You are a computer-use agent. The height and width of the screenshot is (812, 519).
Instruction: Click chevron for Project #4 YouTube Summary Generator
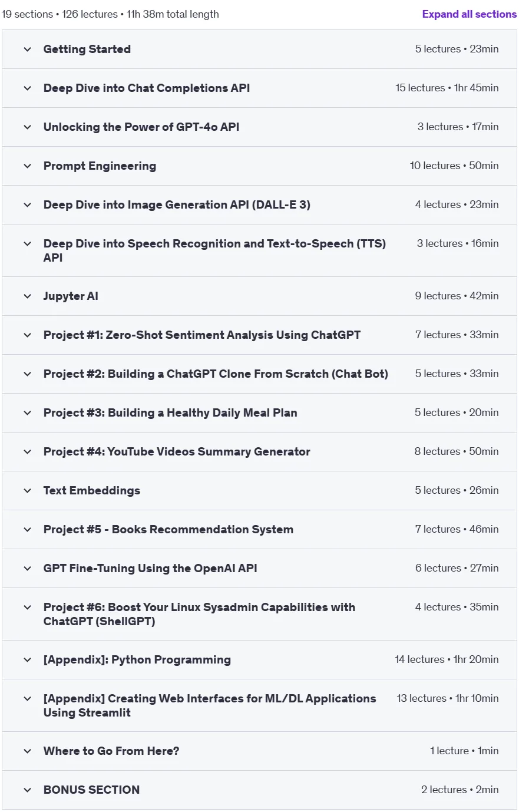pyautogui.click(x=27, y=452)
